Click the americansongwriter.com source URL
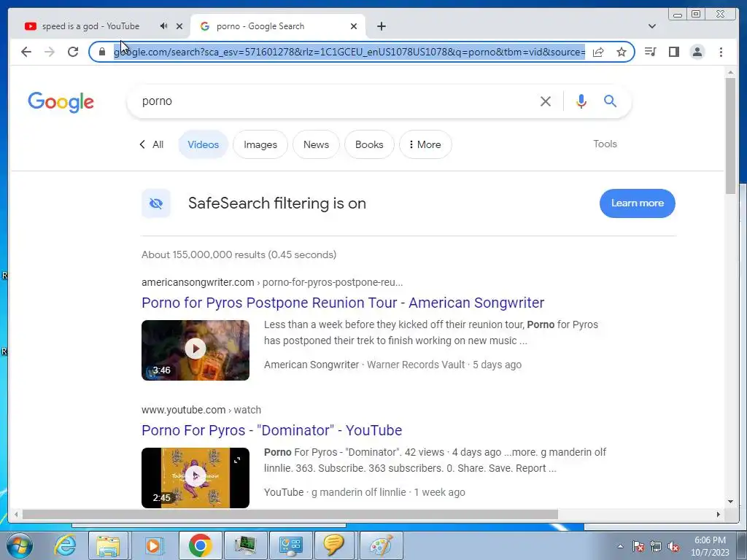The width and height of the screenshot is (747, 560). click(x=272, y=282)
